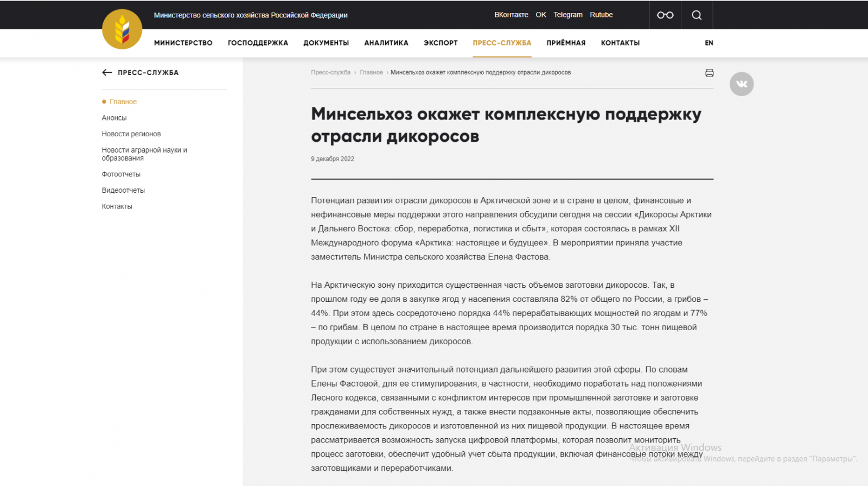Open accessibility glasses icon mode
868x486 pixels.
(x=665, y=15)
